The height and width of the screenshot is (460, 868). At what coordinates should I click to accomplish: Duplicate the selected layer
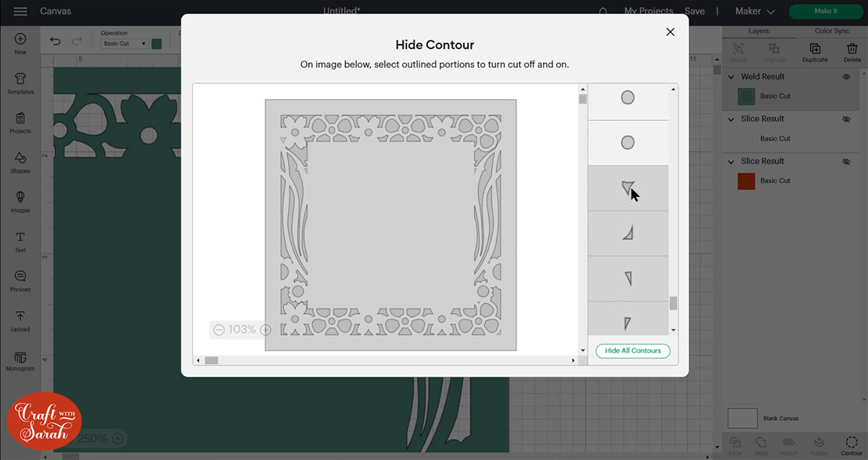click(x=815, y=53)
